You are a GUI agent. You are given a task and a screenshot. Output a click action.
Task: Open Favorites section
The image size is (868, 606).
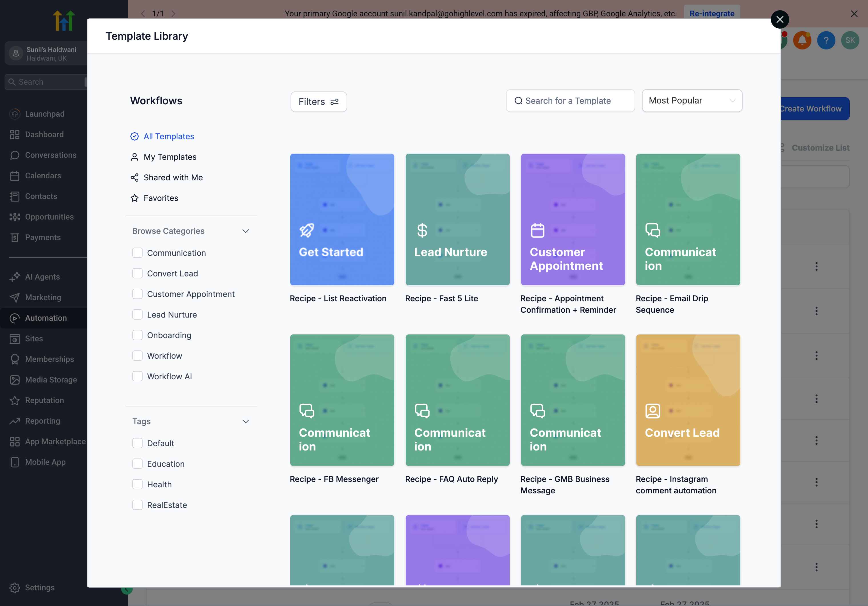tap(154, 198)
